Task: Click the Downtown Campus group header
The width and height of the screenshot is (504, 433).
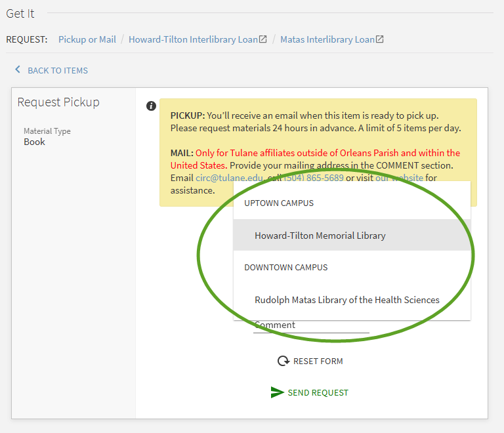Action: 285,268
